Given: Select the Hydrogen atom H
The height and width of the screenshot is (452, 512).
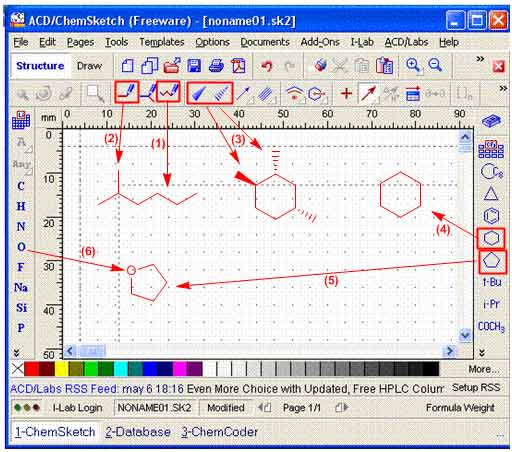Looking at the screenshot, I should [x=21, y=206].
